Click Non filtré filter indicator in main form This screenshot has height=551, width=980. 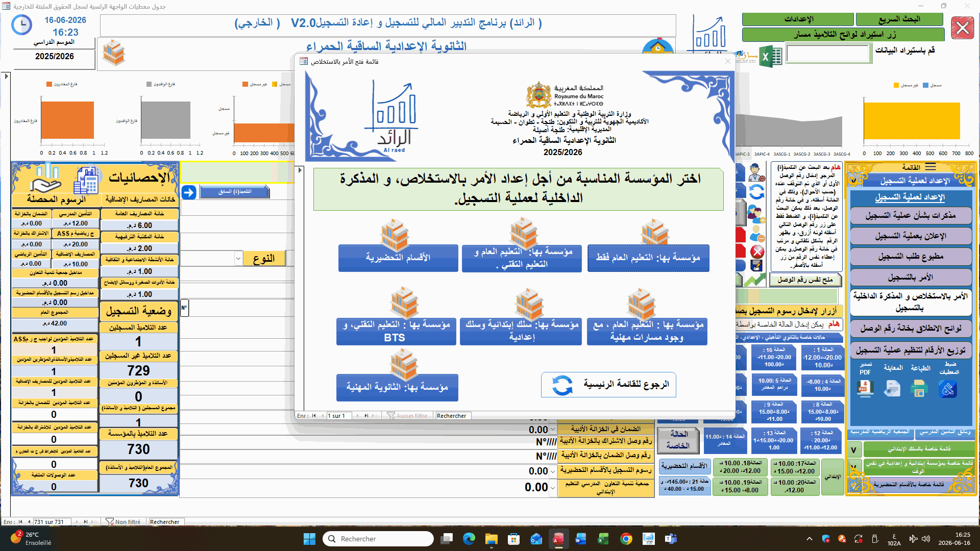(124, 522)
